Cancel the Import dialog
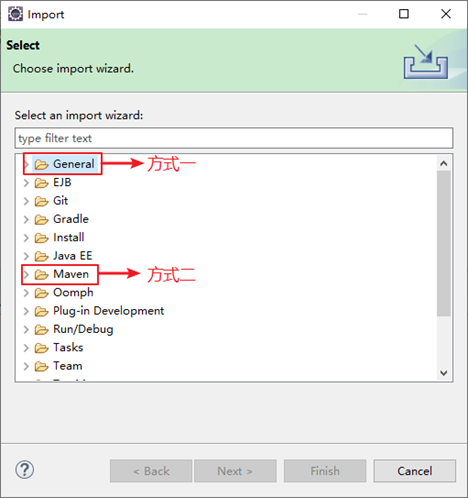This screenshot has width=468, height=498. pyautogui.click(x=415, y=471)
